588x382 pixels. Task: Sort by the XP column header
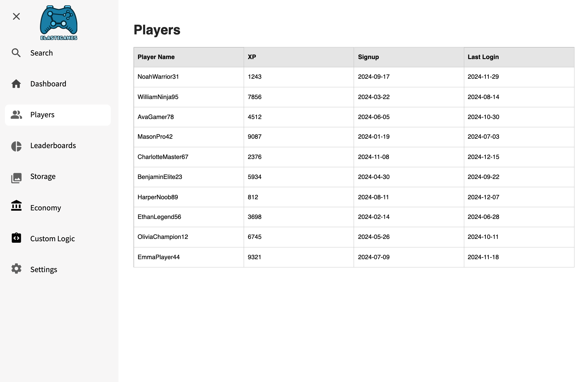[x=252, y=57]
